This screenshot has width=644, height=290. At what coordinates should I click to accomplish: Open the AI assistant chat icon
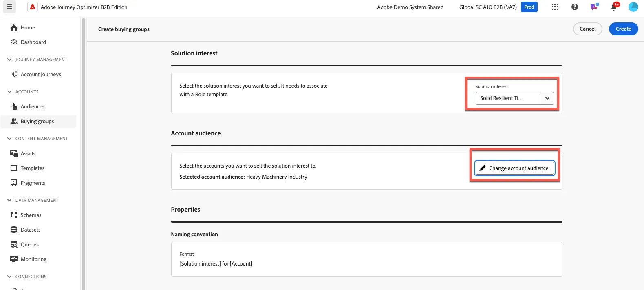(594, 7)
